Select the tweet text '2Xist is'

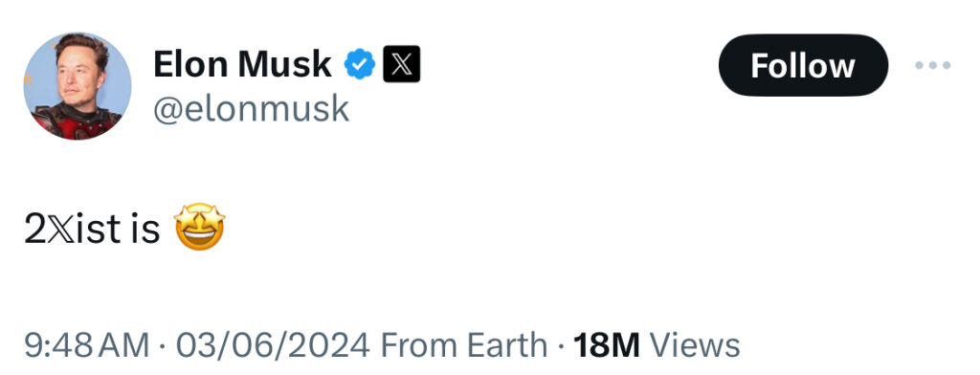pos(92,230)
